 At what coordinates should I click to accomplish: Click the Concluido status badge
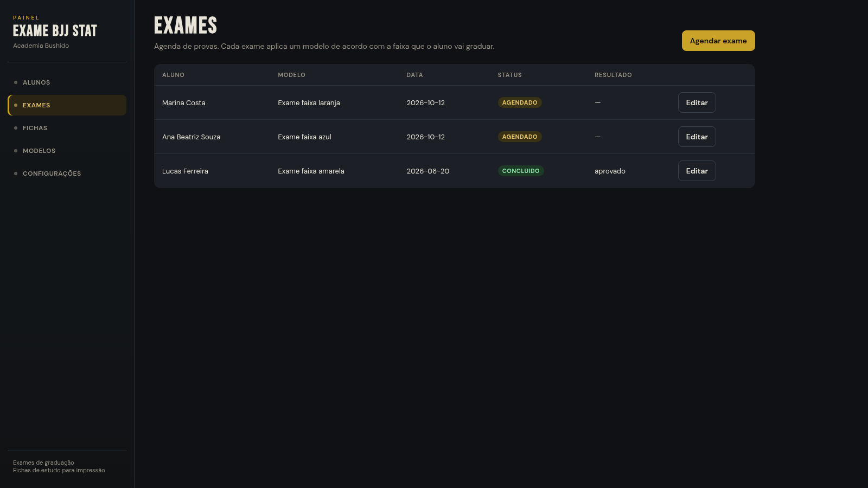[521, 171]
